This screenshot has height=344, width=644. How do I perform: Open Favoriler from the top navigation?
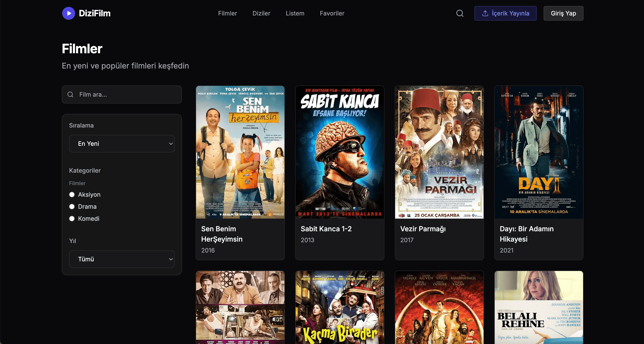[332, 13]
